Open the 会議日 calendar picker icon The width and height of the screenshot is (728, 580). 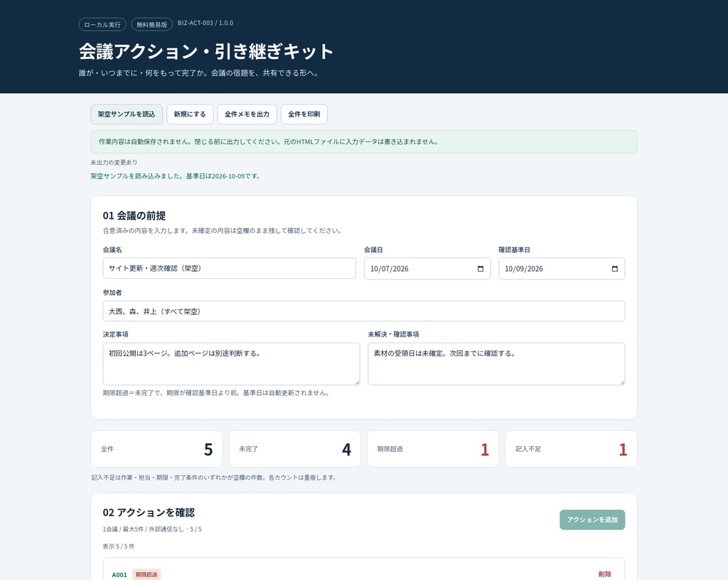481,269
